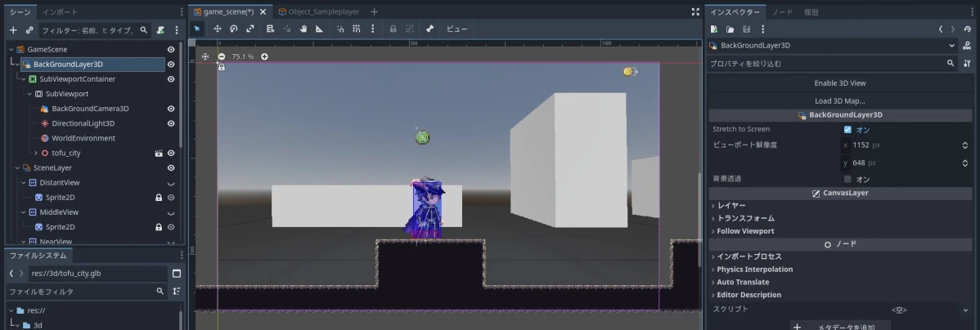
Task: Open scene dock extra options menu
Action: pos(177,30)
